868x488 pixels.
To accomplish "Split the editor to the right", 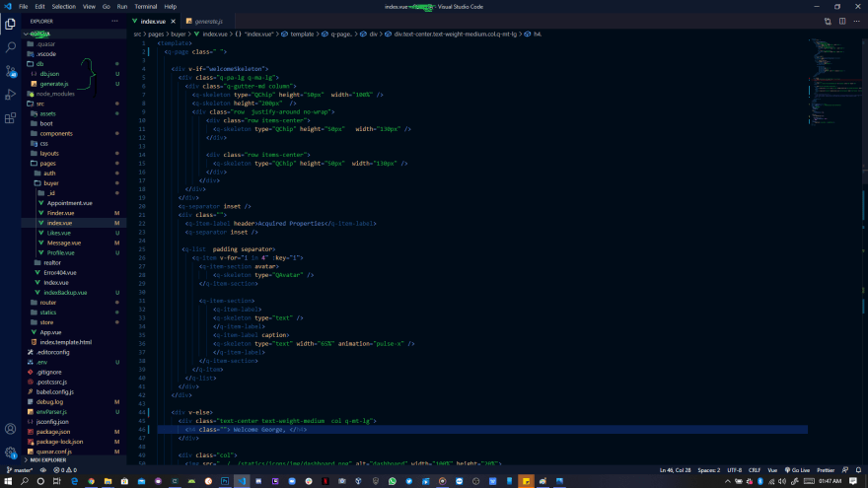I will (842, 21).
